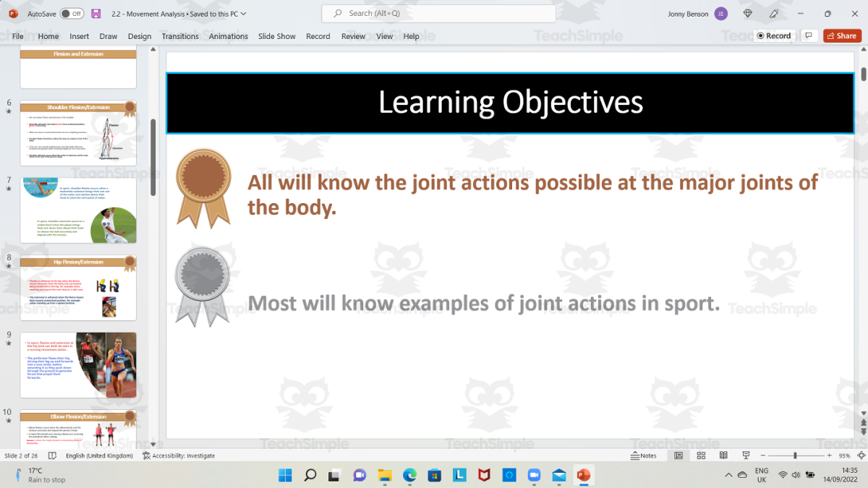Switch to Normal view icon
868x488 pixels.
tap(678, 456)
